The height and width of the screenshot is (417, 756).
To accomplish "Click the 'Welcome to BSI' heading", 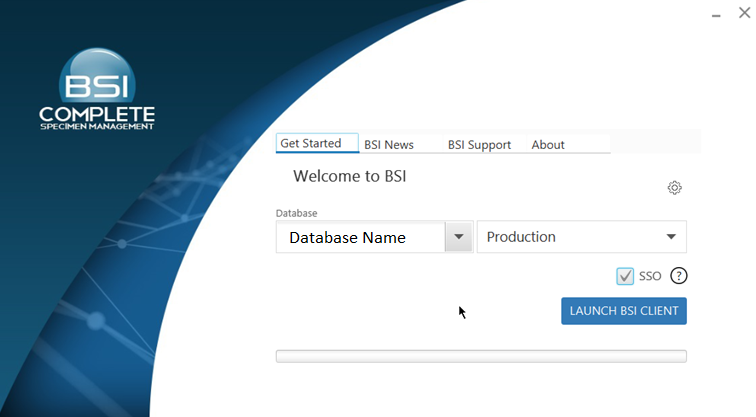I will pyautogui.click(x=350, y=176).
